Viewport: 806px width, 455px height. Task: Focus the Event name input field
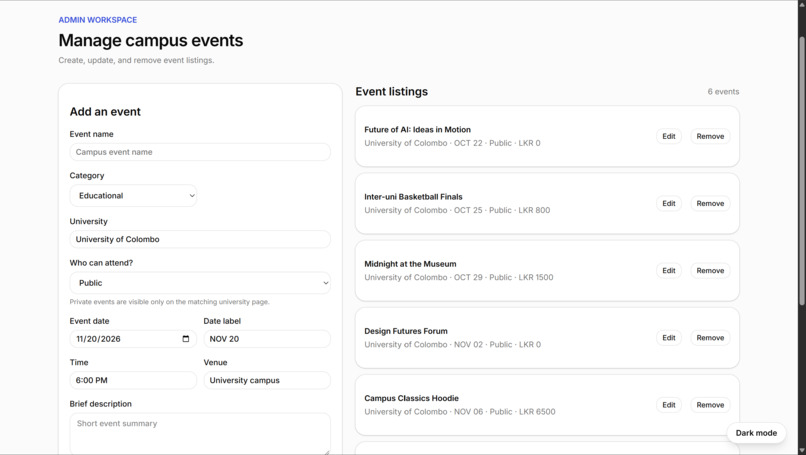(200, 152)
